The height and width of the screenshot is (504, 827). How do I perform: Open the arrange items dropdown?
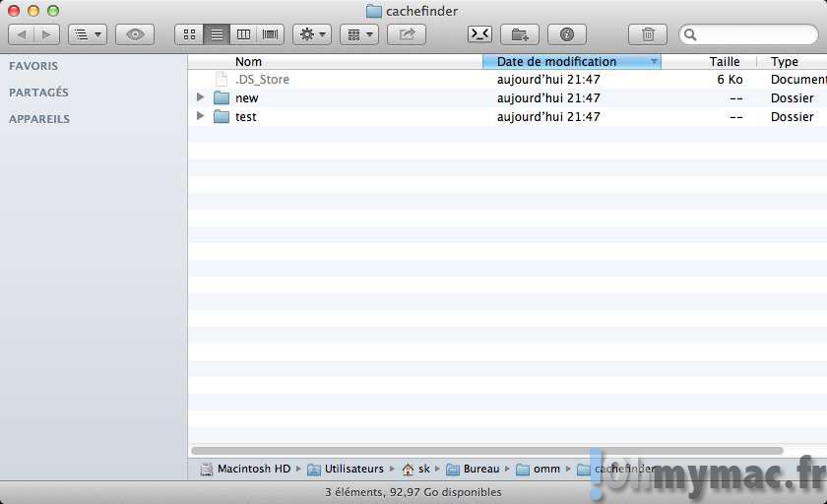[x=359, y=34]
